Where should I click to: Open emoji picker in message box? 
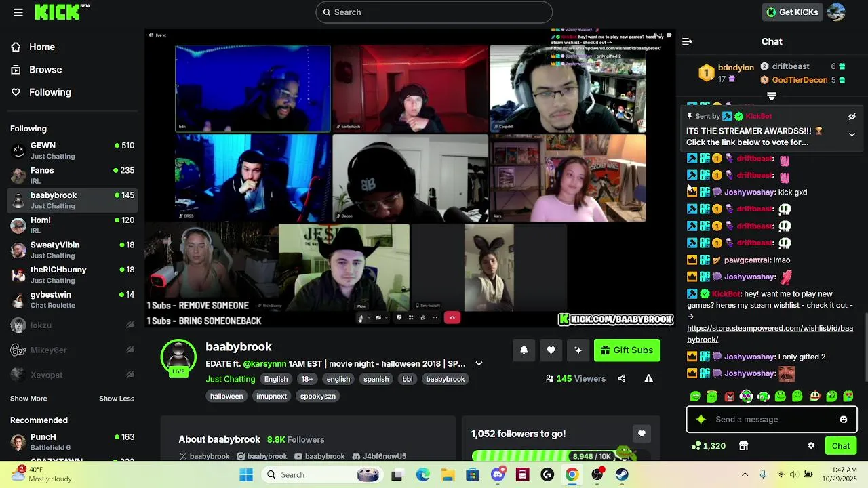point(844,420)
